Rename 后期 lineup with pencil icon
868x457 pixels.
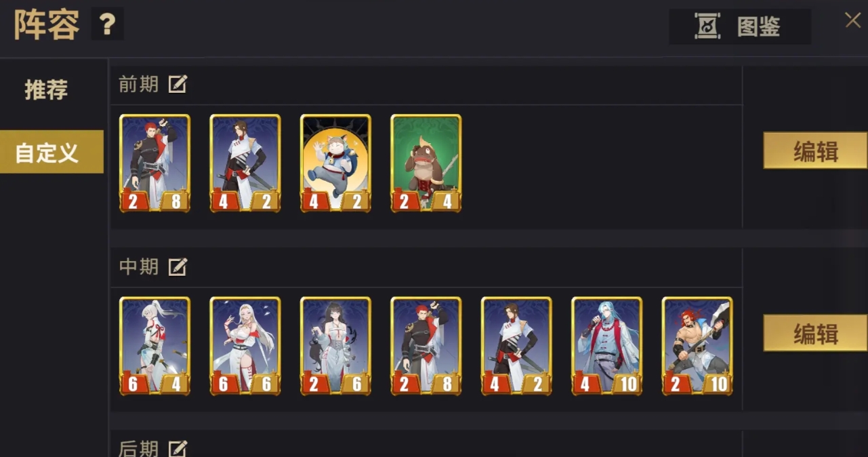click(x=178, y=448)
